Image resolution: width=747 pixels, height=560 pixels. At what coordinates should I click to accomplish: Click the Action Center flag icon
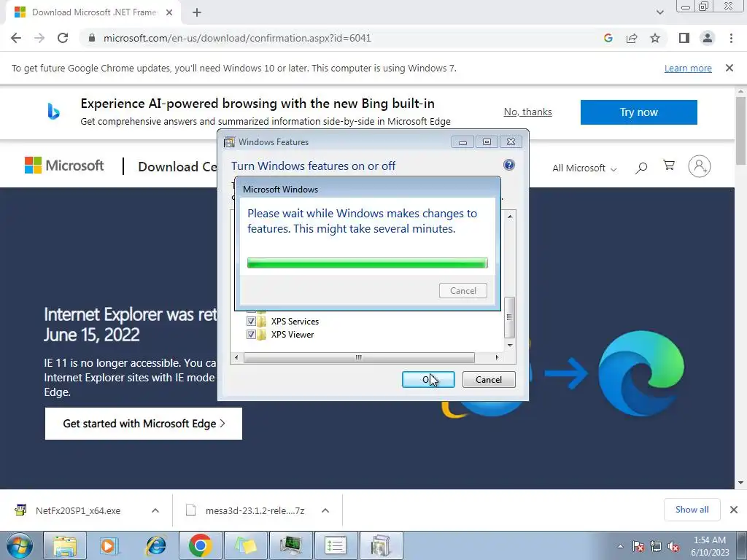(x=638, y=546)
